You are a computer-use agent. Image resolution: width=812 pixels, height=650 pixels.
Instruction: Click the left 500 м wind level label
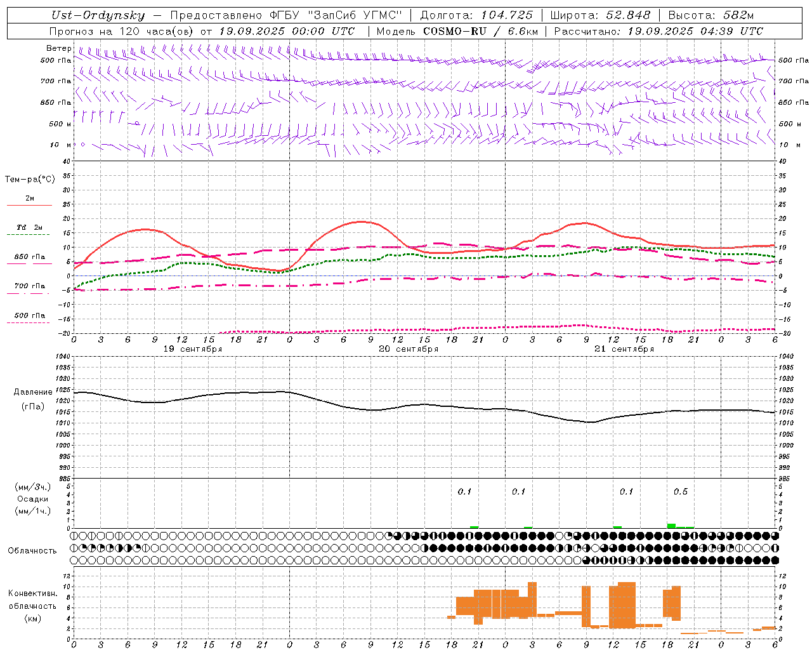click(x=60, y=124)
